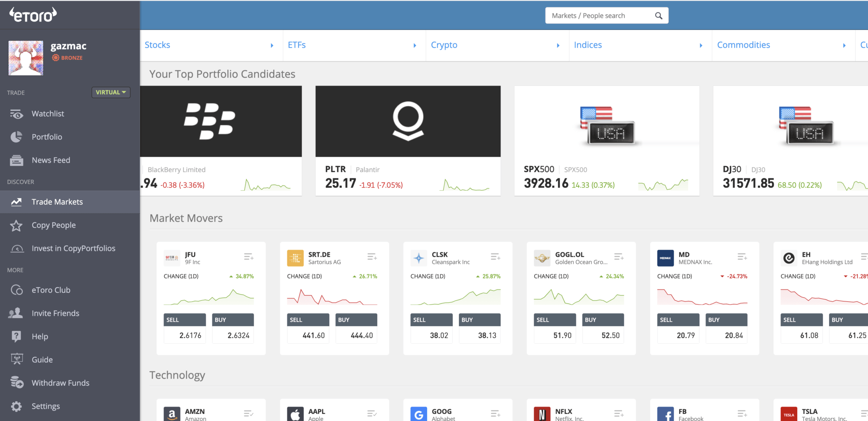
Task: Open the VIRTUAL account mode dropdown
Action: (111, 92)
